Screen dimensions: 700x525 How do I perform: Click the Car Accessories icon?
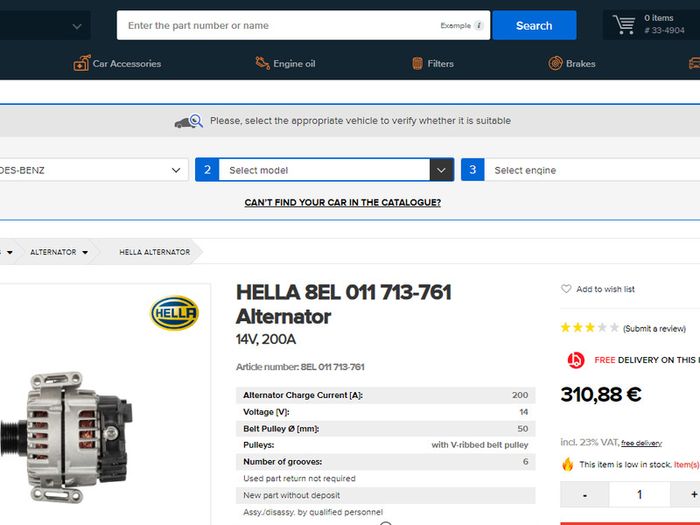point(82,63)
